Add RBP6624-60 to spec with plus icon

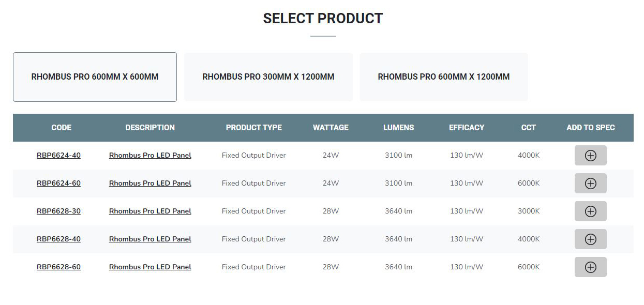[590, 184]
